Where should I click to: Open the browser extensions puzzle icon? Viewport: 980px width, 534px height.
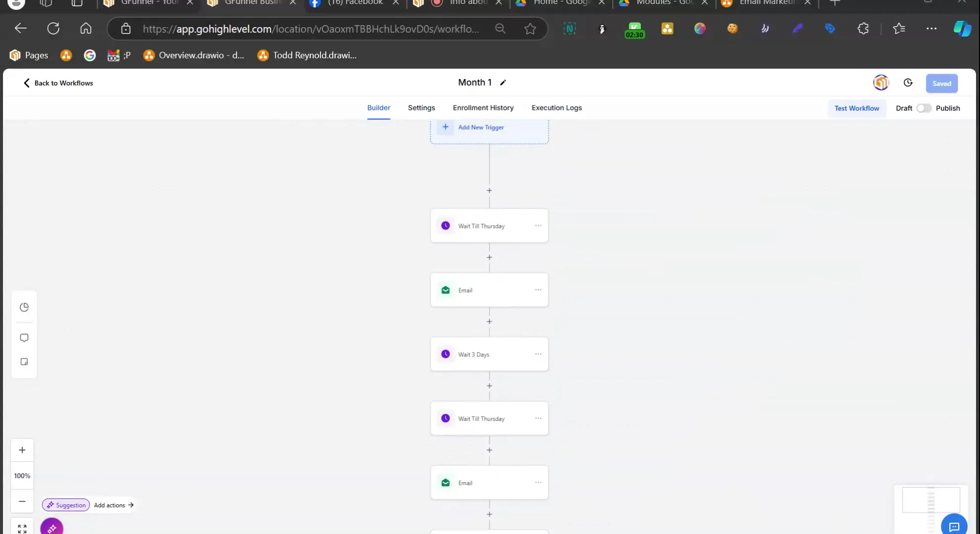pos(863,29)
